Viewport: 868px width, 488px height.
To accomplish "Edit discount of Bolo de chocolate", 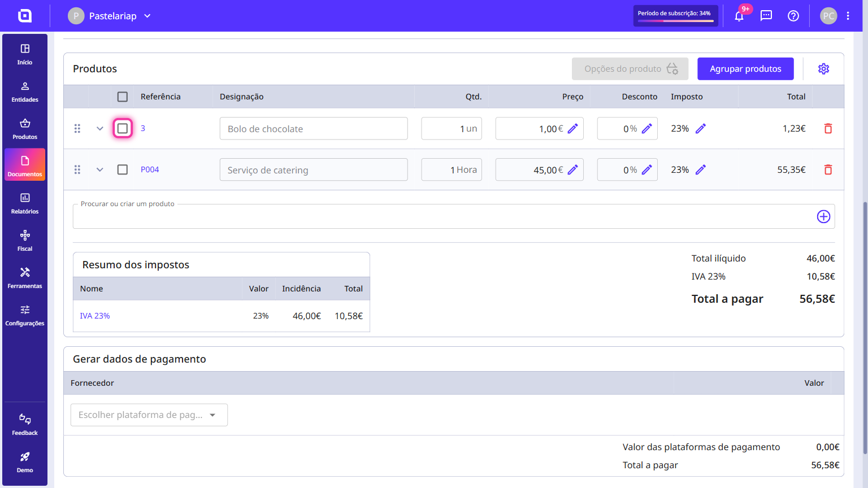I will click(647, 129).
